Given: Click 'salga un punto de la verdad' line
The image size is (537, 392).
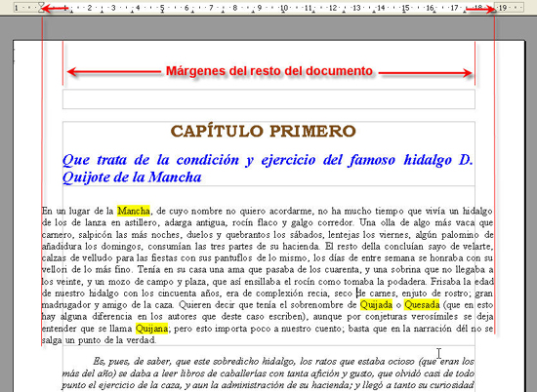Looking at the screenshot, I should (99, 340).
